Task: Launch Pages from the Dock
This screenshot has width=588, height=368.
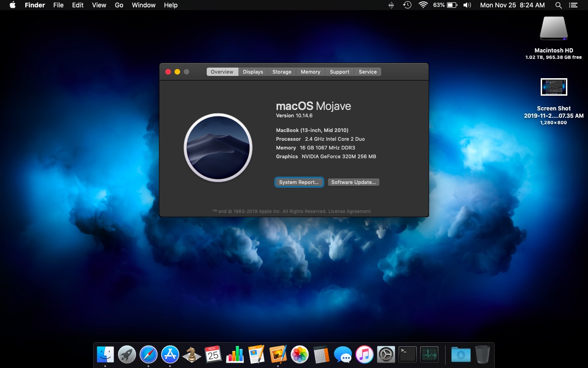Action: tap(256, 355)
